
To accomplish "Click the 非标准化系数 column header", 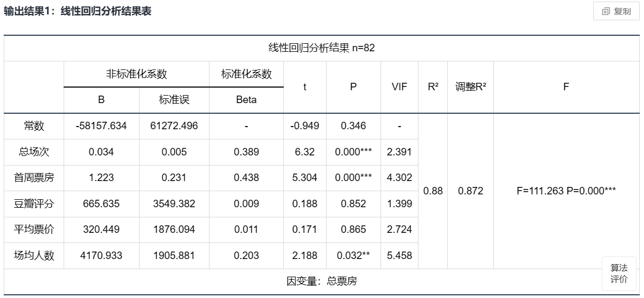I will [x=136, y=74].
